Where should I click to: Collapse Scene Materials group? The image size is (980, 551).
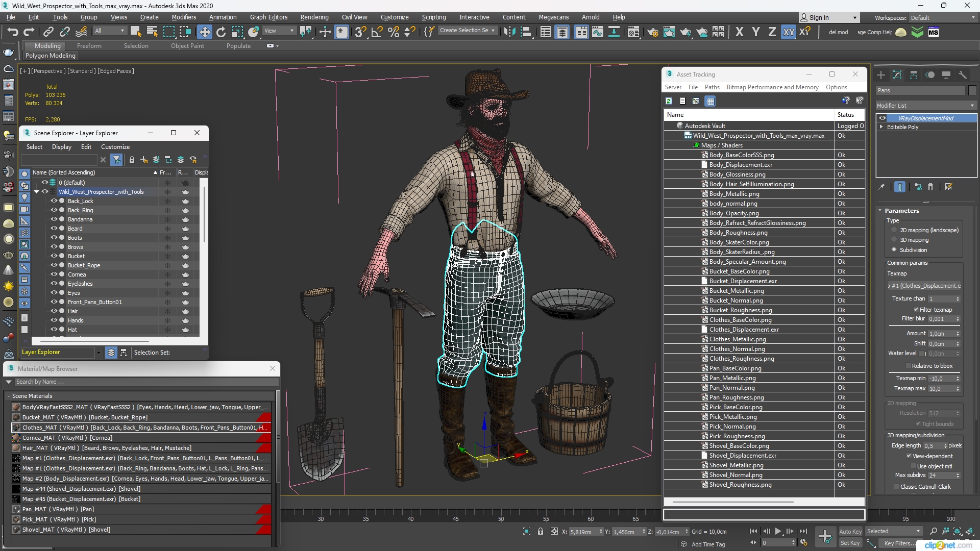[x=9, y=396]
